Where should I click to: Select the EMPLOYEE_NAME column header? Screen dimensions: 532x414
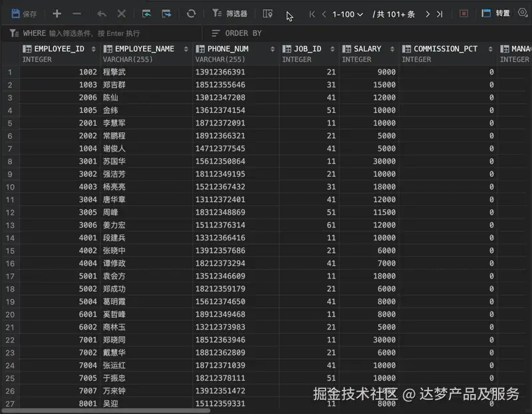pos(146,54)
